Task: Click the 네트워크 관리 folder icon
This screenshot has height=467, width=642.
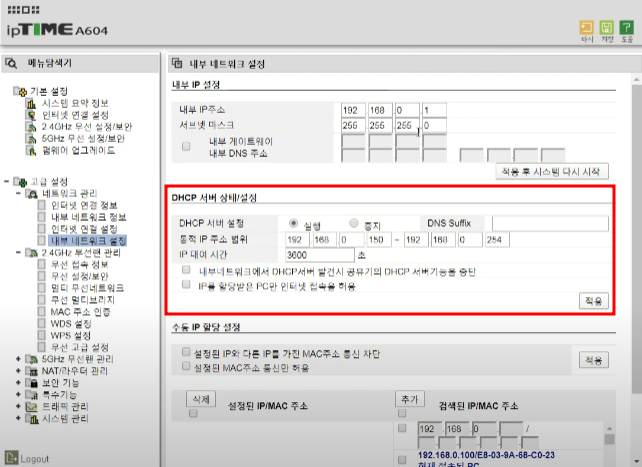Action: point(32,194)
